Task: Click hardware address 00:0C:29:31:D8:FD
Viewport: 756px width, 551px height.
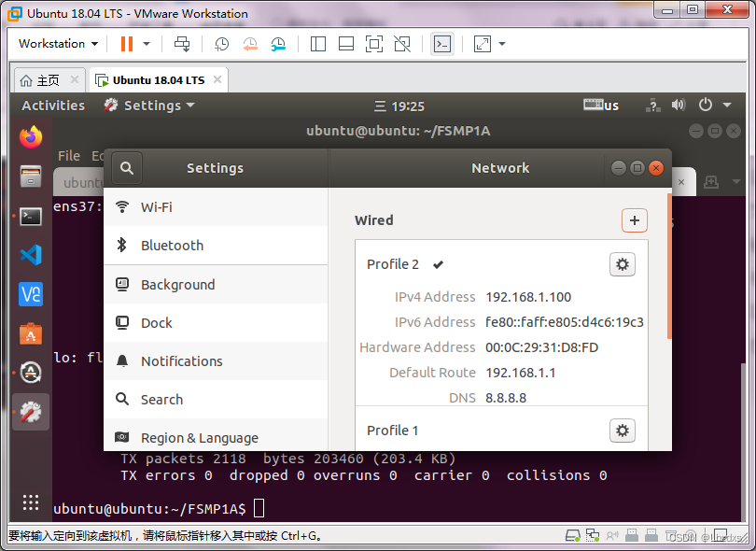Action: (x=541, y=347)
